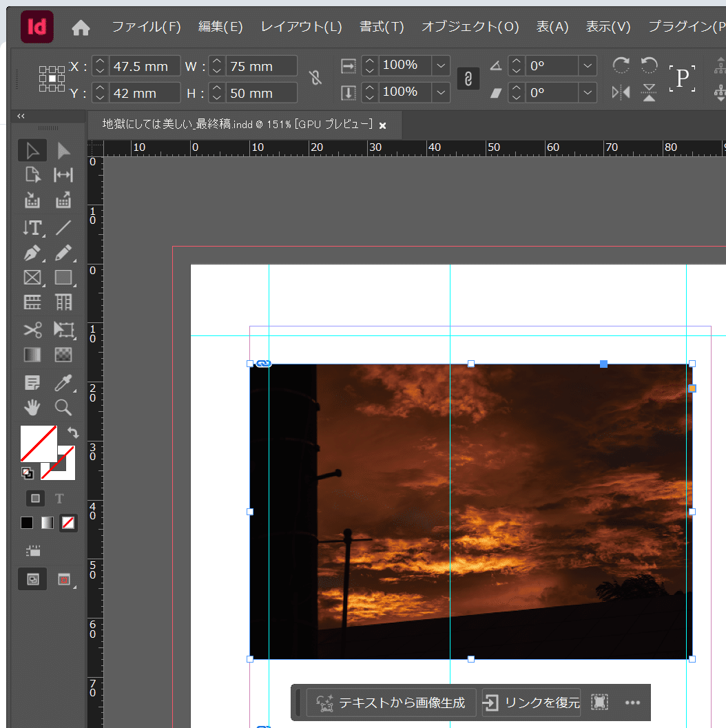Click the rotate 90° counterclockwise icon
726x728 pixels.
pyautogui.click(x=649, y=65)
